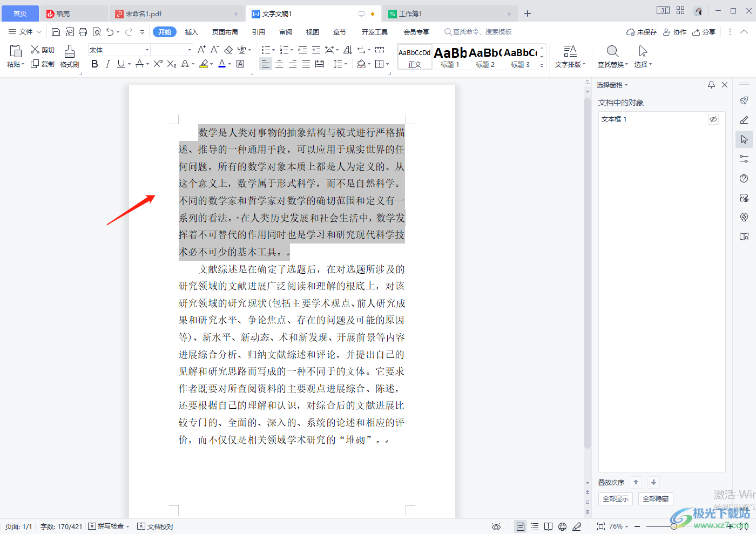Switch to the 页面布局 ribbon tab
Screen dimensions: 756x534
pyautogui.click(x=225, y=32)
